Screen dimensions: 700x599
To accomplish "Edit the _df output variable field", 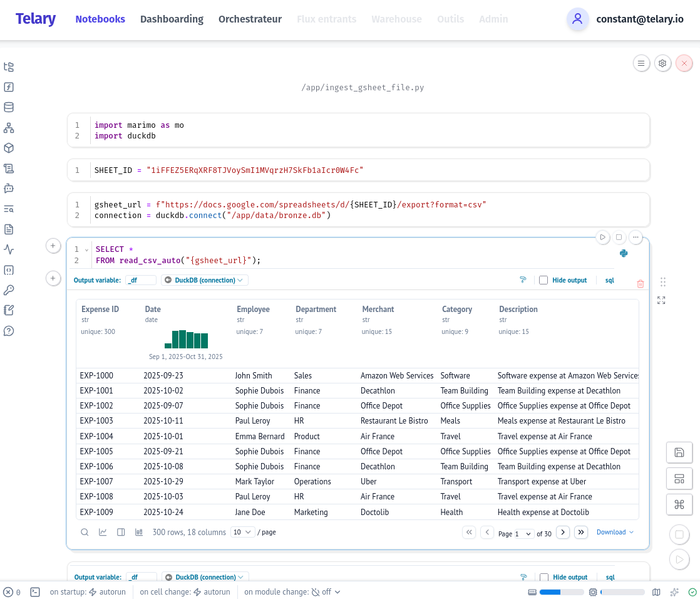I will [x=141, y=280].
